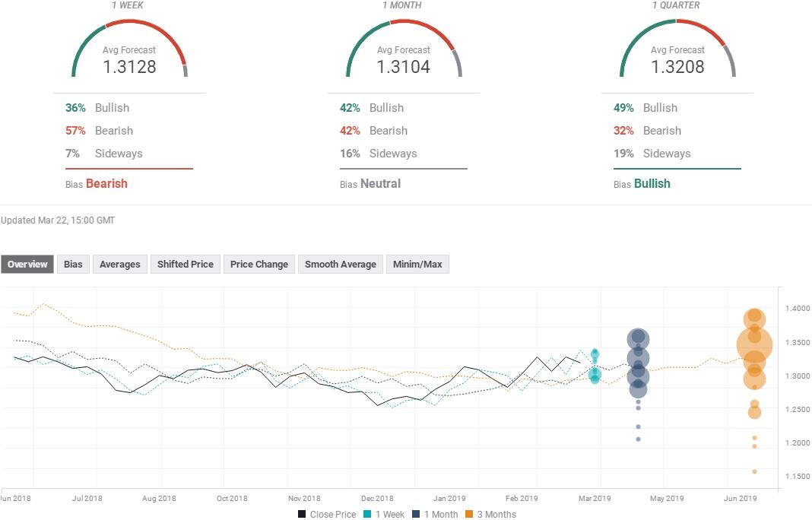Click the largest orange 3 Months forecast bubble

754,346
